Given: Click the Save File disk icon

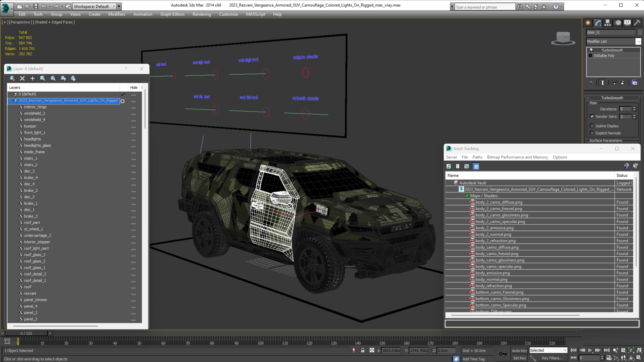Looking at the screenshot, I should pyautogui.click(x=36, y=6).
